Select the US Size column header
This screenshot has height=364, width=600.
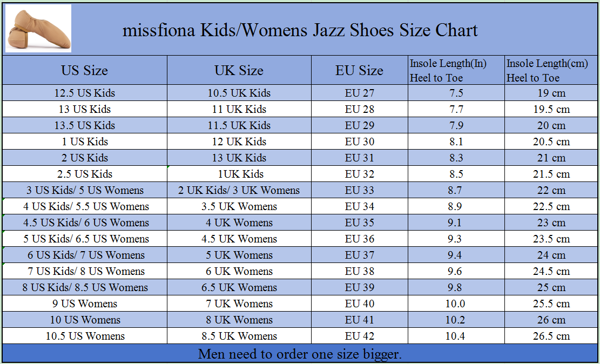point(84,71)
